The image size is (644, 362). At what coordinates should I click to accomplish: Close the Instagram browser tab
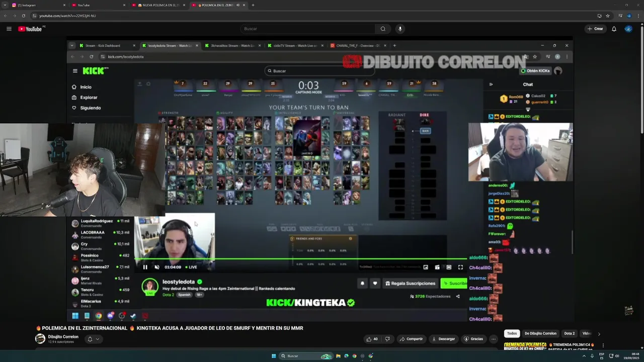point(64,5)
